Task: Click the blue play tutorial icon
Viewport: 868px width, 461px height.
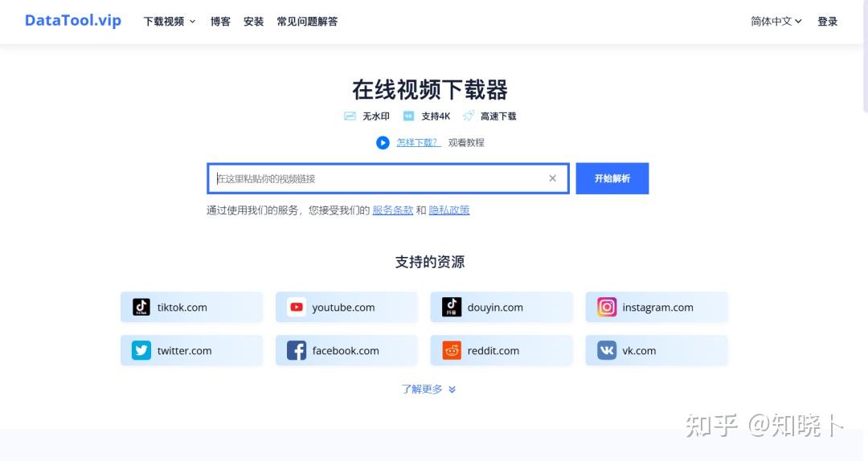Action: 383,143
